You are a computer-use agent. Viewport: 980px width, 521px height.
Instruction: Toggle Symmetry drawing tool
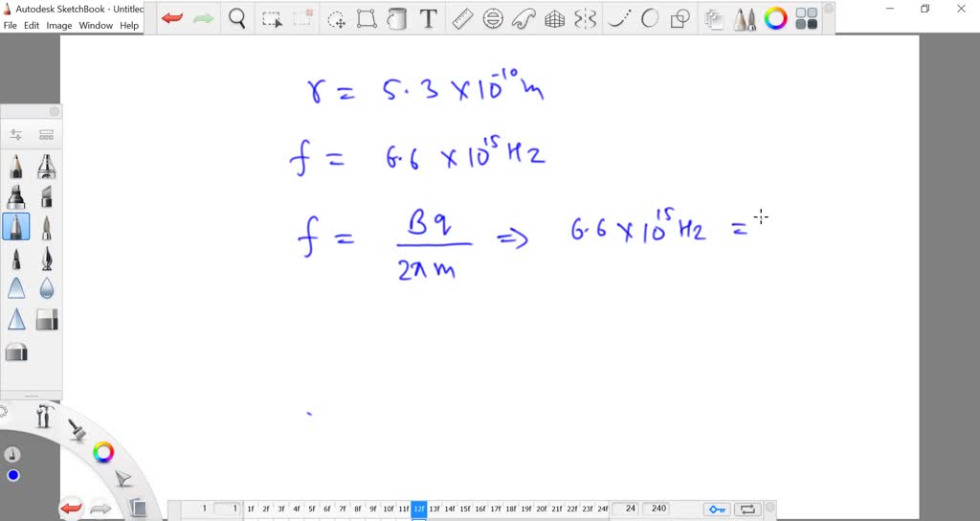[x=585, y=19]
